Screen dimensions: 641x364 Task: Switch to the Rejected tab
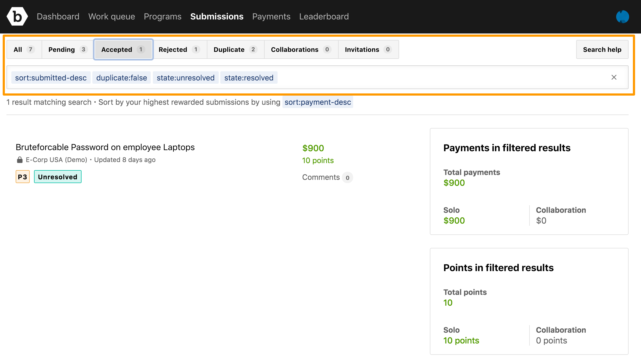click(x=179, y=49)
